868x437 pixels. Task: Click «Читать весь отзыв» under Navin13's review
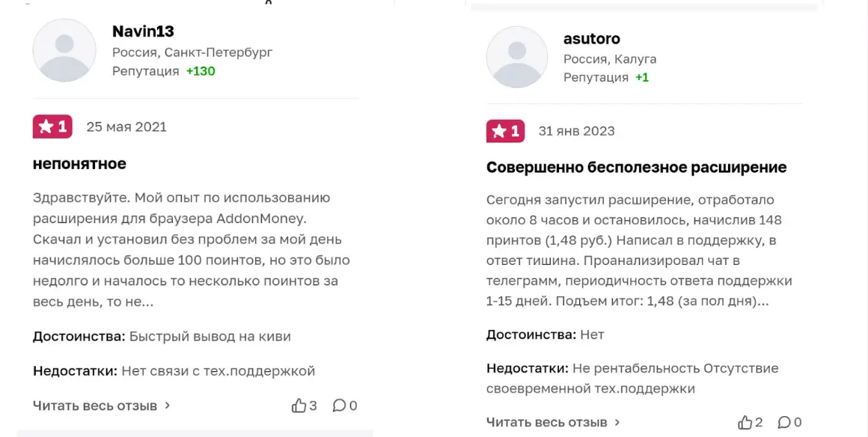pos(94,406)
